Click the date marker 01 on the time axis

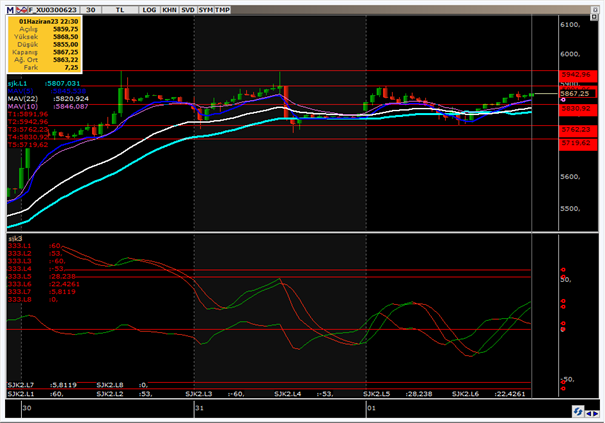click(371, 408)
